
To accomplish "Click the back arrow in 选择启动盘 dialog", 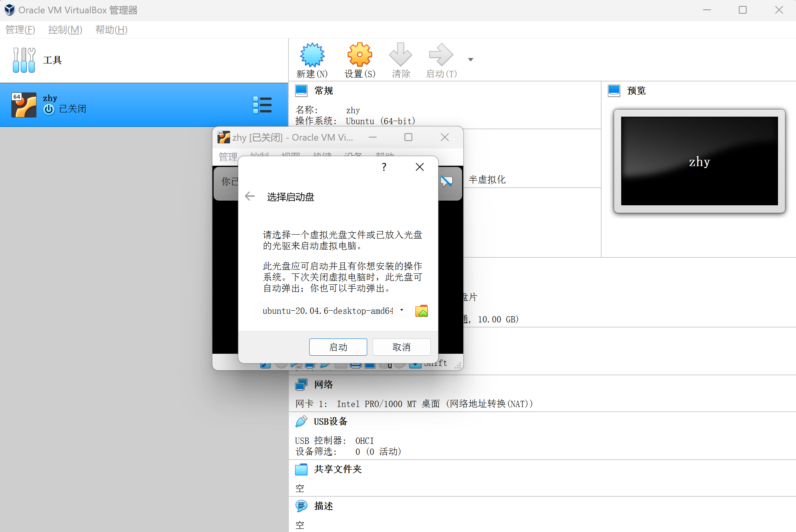I will click(x=250, y=196).
